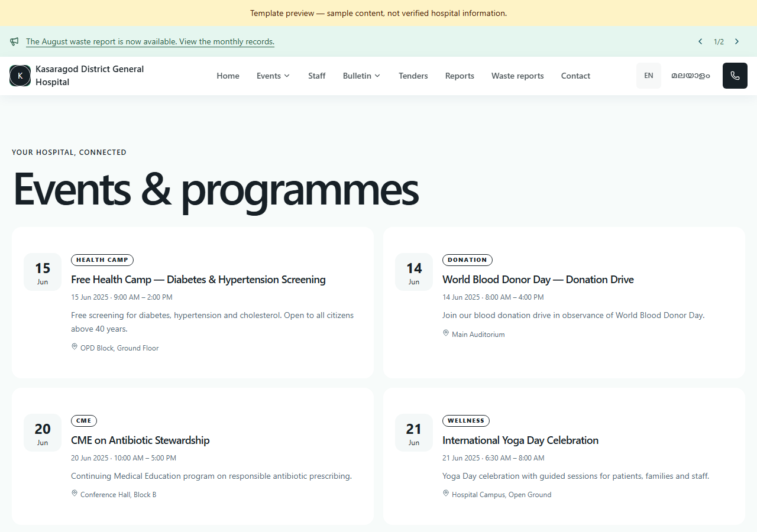The image size is (757, 532).
Task: Open World Blood Donor Day event title
Action: pyautogui.click(x=538, y=280)
